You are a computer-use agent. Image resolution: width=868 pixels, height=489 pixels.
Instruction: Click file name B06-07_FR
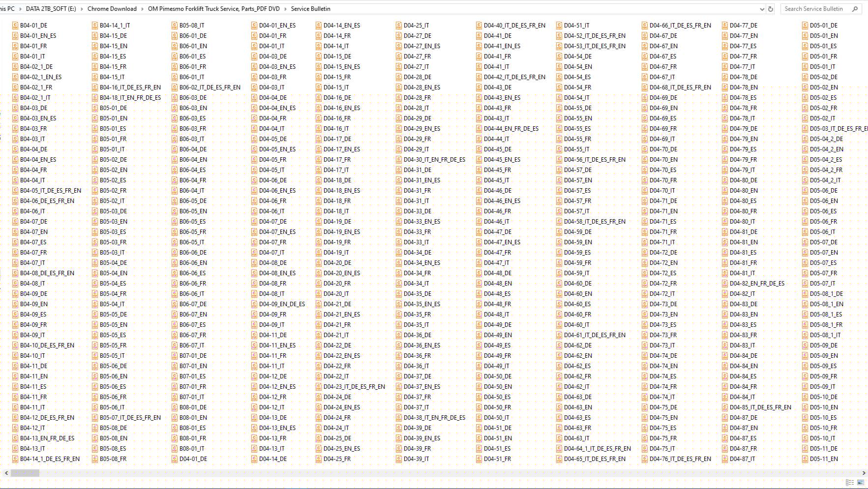(x=193, y=335)
